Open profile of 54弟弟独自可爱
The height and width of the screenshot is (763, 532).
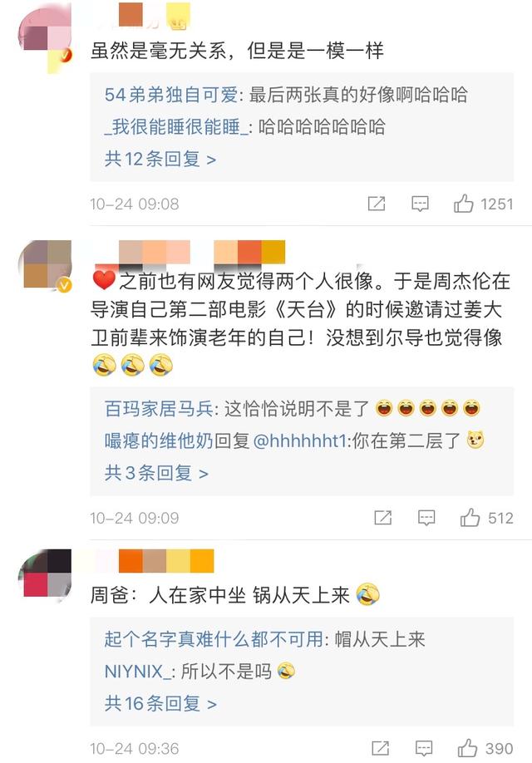pos(171,95)
